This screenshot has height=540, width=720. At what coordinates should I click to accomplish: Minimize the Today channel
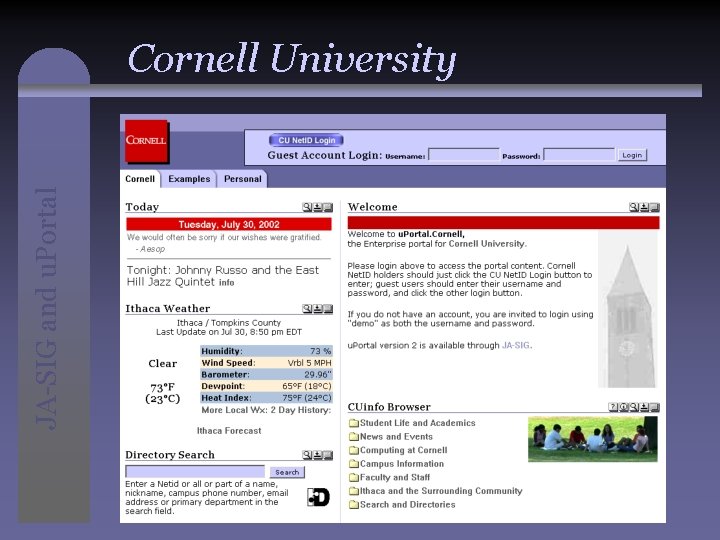pos(317,208)
